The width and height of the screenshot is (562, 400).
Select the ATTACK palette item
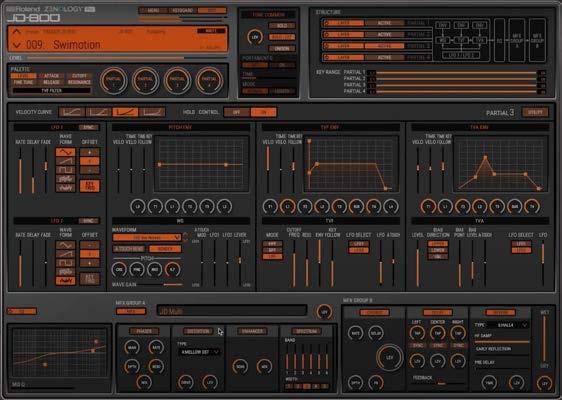(x=51, y=76)
